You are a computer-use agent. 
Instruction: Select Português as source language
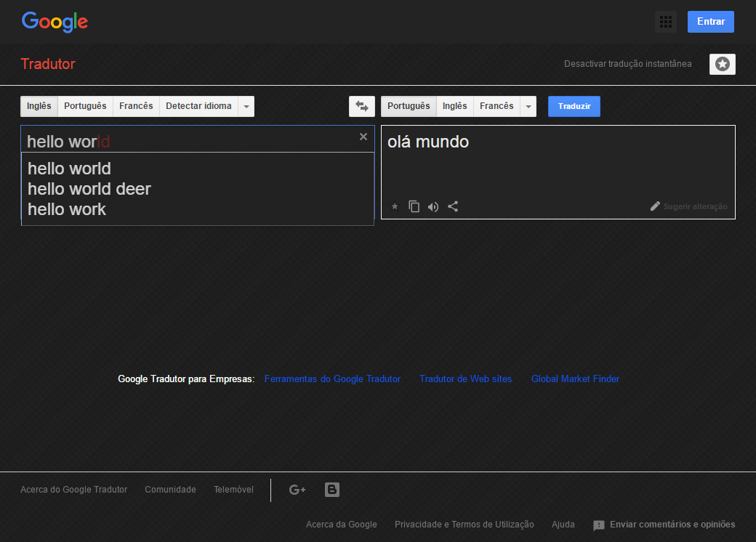(85, 106)
